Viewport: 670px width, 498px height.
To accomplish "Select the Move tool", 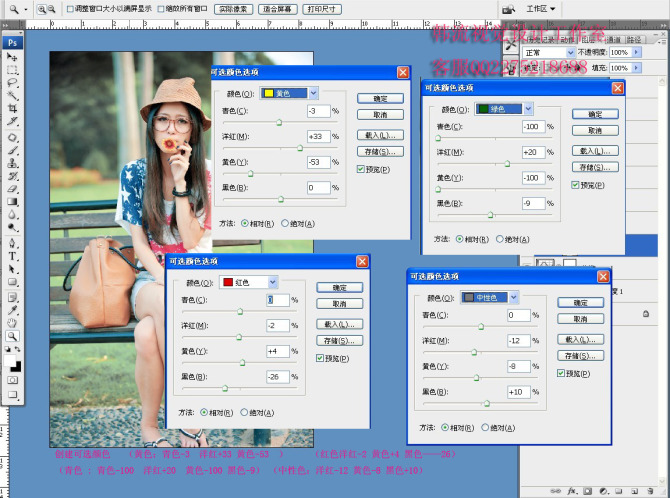I will click(12, 56).
